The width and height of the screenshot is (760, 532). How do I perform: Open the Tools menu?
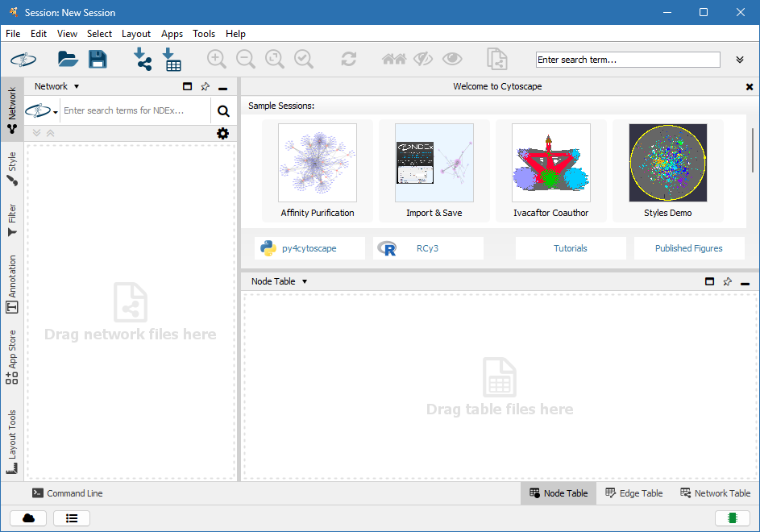click(204, 34)
